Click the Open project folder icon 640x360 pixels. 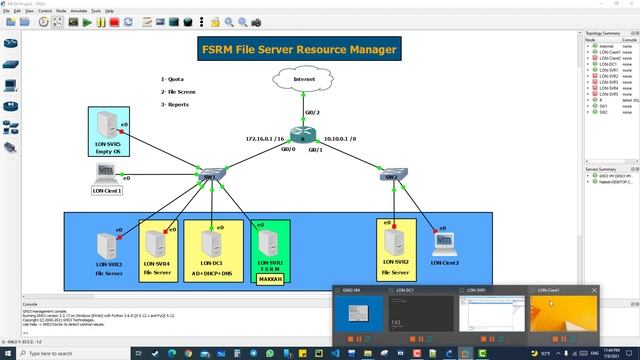pos(24,22)
